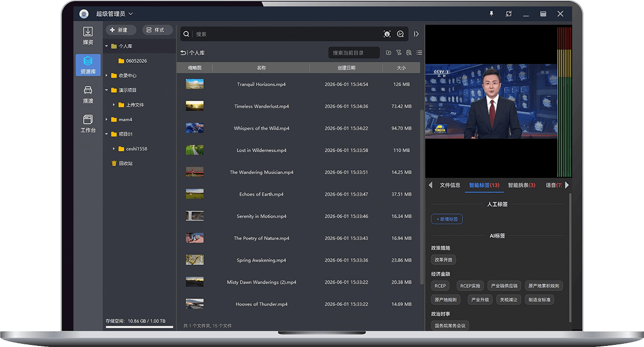Collapse the 演示项目 tree node
The image size is (644, 347).
point(106,90)
